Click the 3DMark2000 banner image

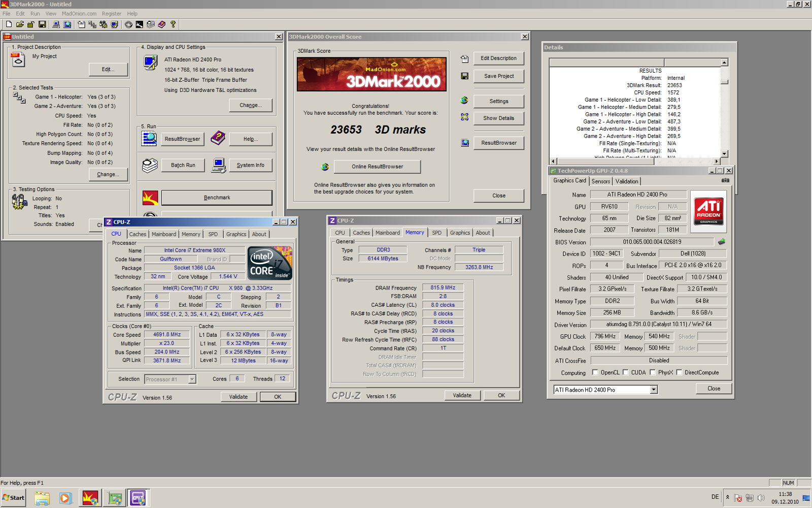coord(371,74)
